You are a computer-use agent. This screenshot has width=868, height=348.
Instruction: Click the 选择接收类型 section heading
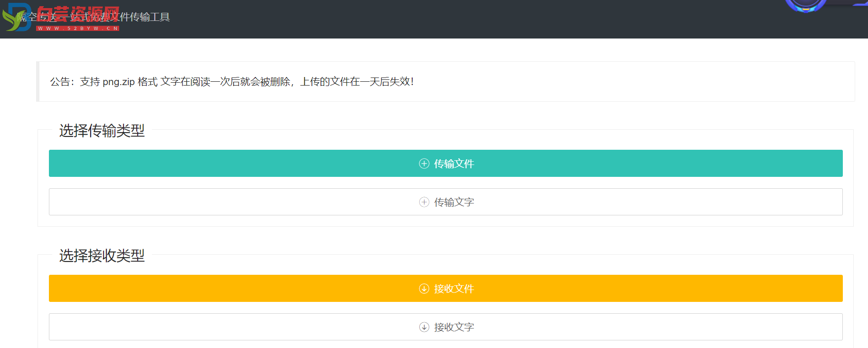(x=102, y=255)
